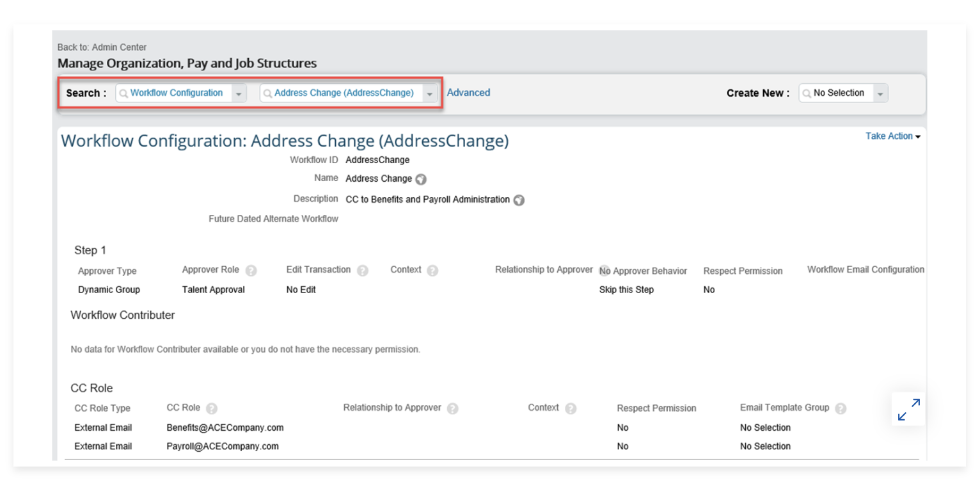Viewport: 980px width, 480px height.
Task: Click External Email type in the Benefits row
Action: (x=103, y=428)
